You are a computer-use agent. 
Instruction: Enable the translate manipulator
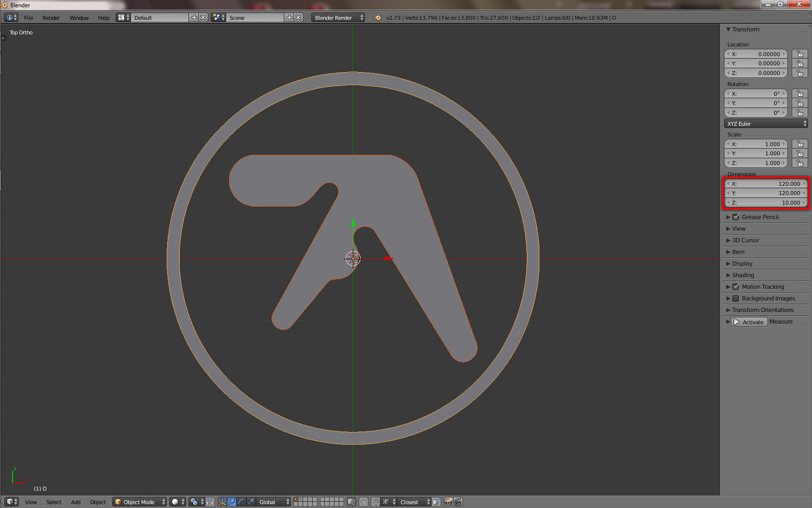click(232, 502)
